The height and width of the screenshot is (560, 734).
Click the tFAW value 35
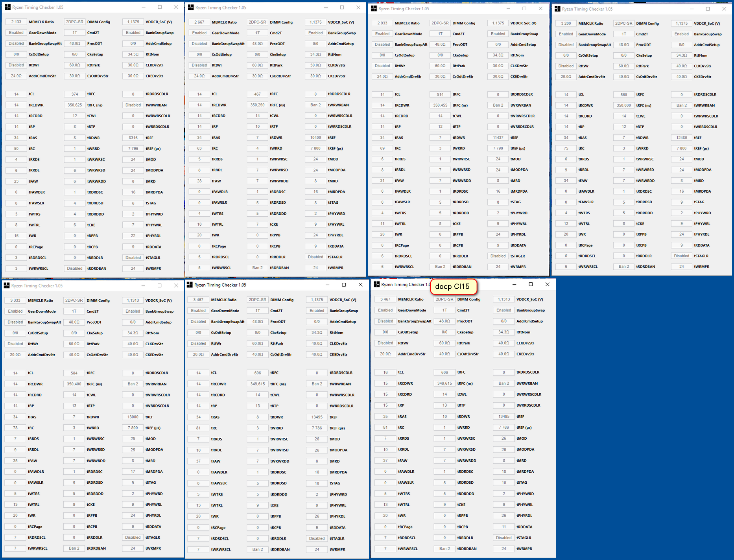pyautogui.click(x=15, y=461)
